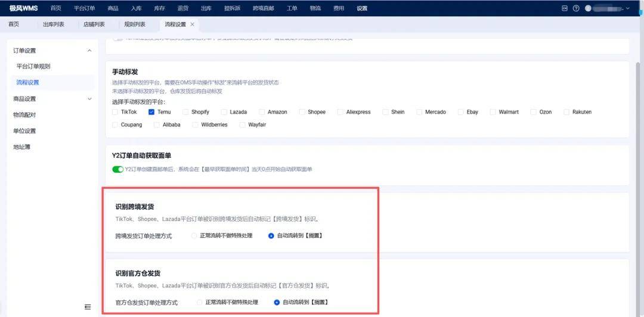Open the 工单 top menu
The width and height of the screenshot is (644, 317).
(292, 8)
